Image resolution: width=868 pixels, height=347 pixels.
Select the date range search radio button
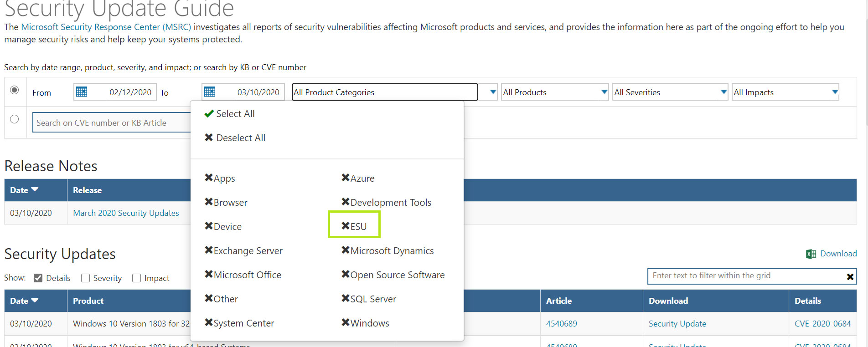(x=15, y=90)
